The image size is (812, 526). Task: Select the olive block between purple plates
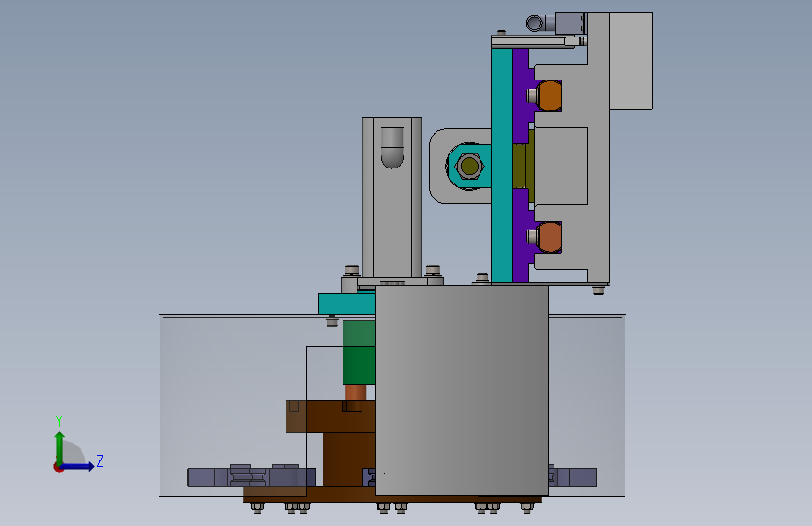(522, 167)
